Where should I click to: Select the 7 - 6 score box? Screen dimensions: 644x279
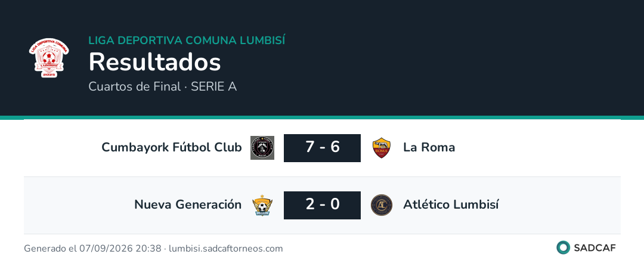point(323,148)
